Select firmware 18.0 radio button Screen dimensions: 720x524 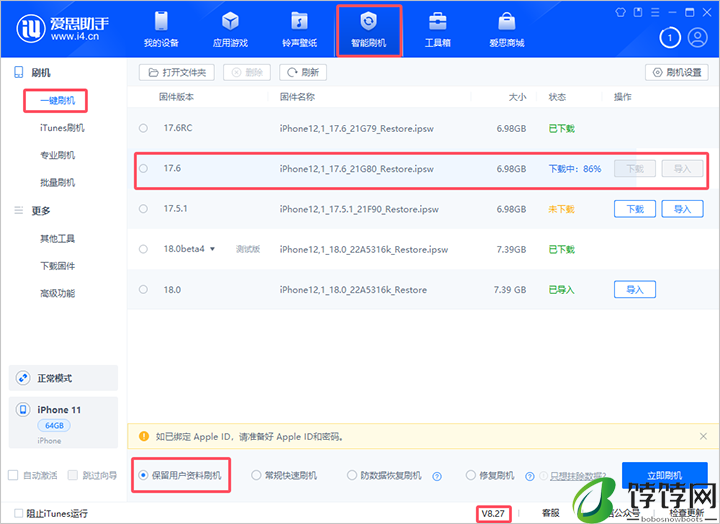[143, 289]
